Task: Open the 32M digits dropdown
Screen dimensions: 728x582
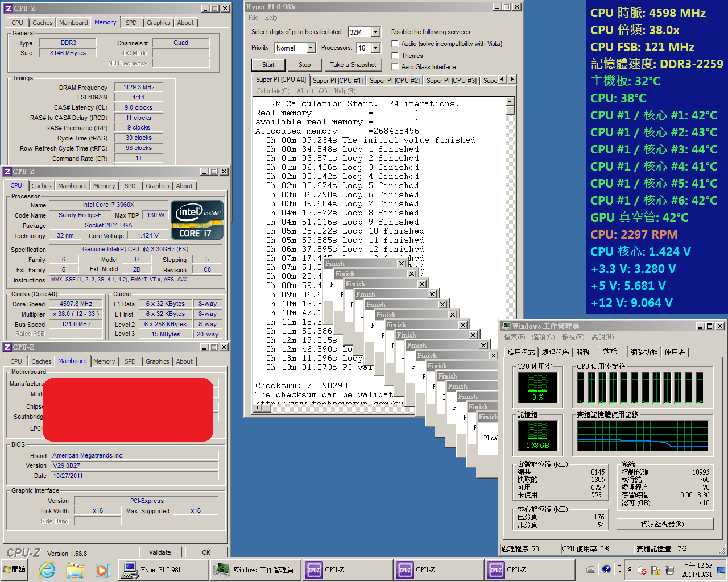Action: point(376,32)
